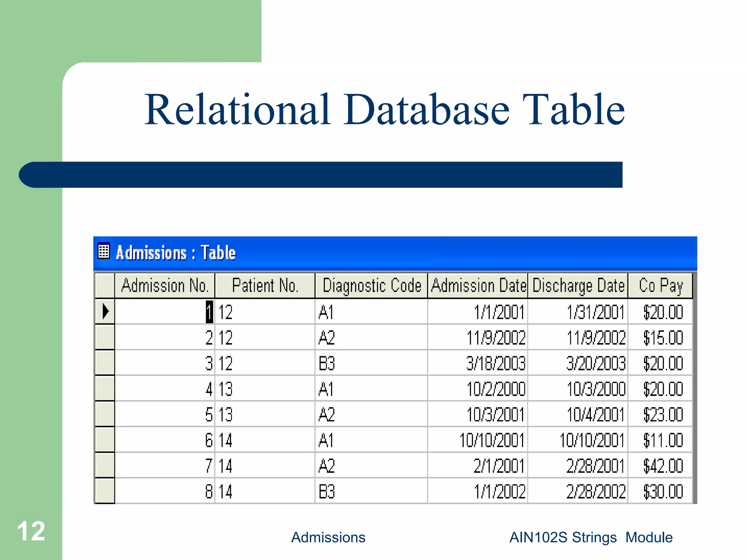This screenshot has width=747, height=560.
Task: Click Co Pay $30.00 cell
Action: click(x=661, y=491)
